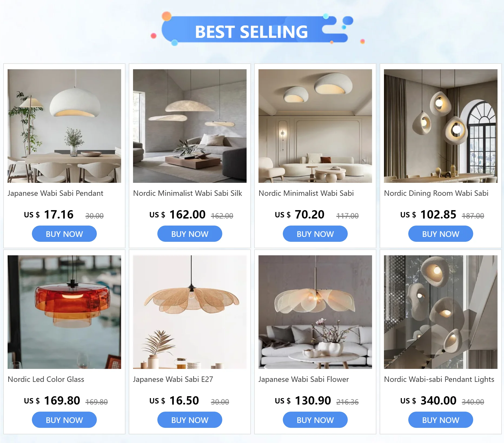Image resolution: width=504 pixels, height=443 pixels.
Task: Click Buy Now for Nordic Led Color Glass
Action: point(64,420)
